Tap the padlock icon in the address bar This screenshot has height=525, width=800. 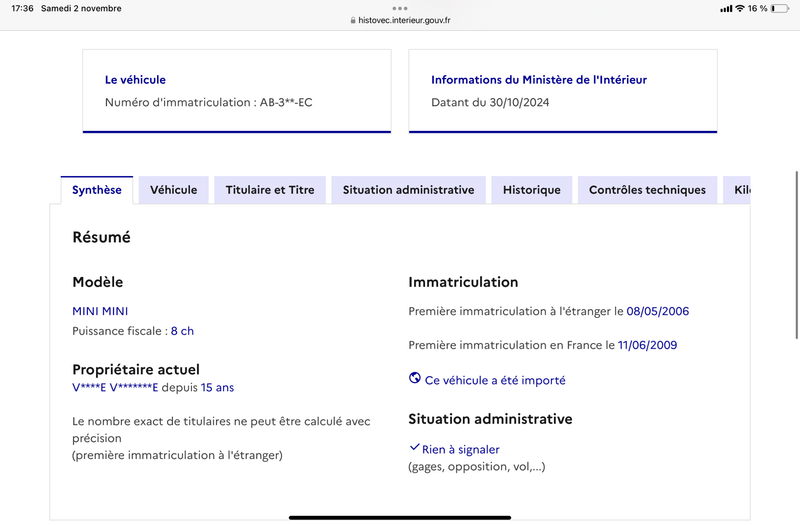353,20
